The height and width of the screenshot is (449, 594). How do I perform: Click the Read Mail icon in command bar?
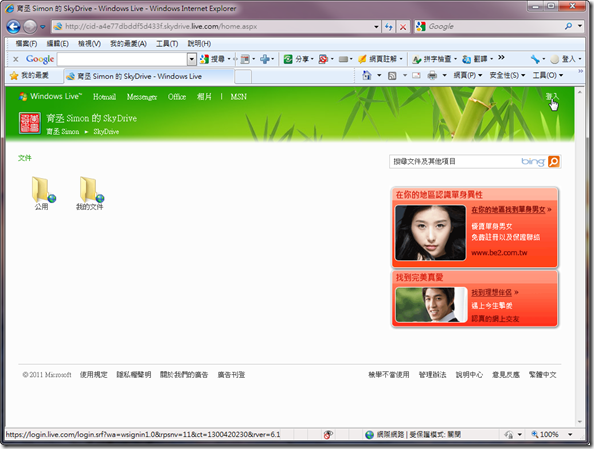[416, 75]
